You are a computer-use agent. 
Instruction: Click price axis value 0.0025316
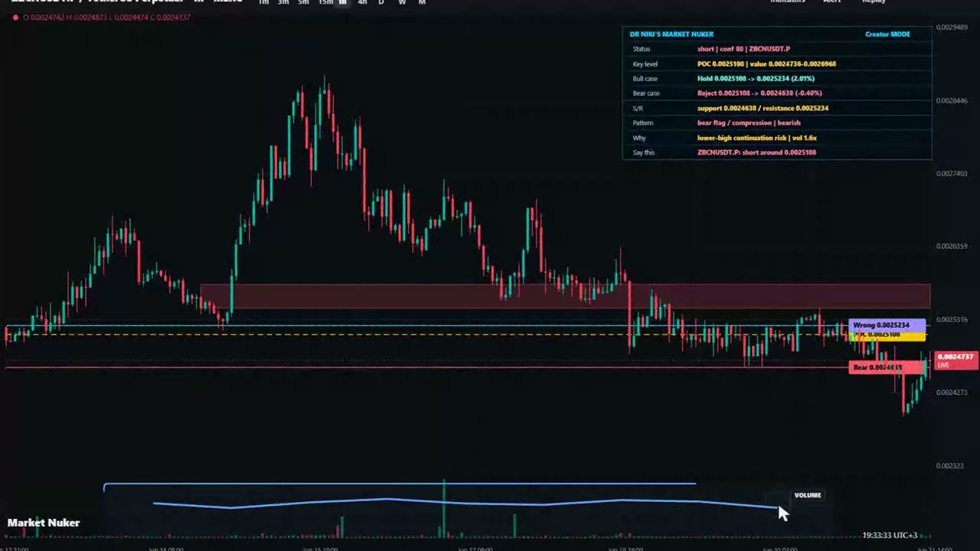coord(952,319)
